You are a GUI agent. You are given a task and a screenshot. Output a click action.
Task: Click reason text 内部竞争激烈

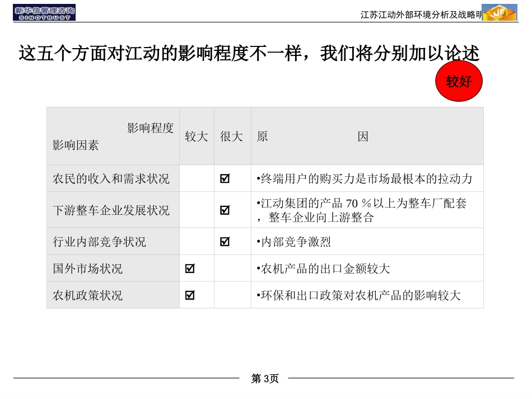click(293, 242)
